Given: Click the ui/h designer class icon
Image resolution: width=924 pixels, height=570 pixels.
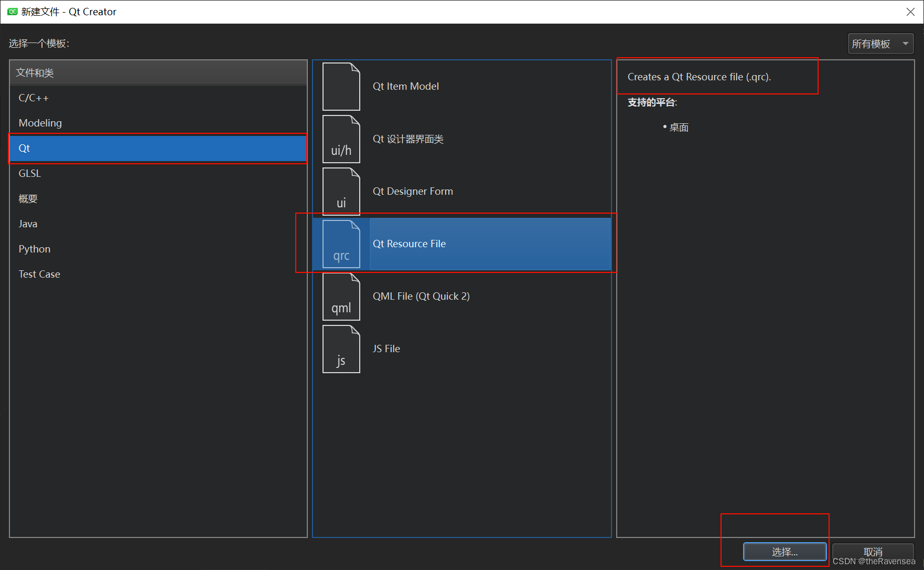Looking at the screenshot, I should click(x=341, y=139).
